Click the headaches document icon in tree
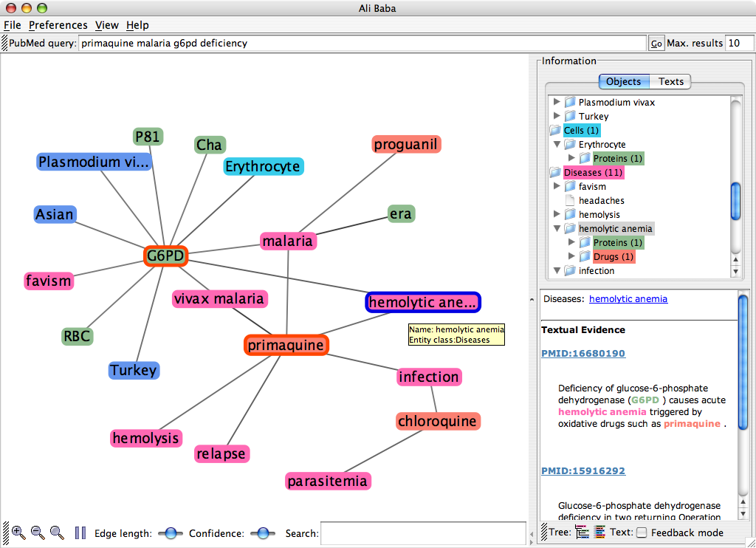Image resolution: width=756 pixels, height=548 pixels. [569, 201]
